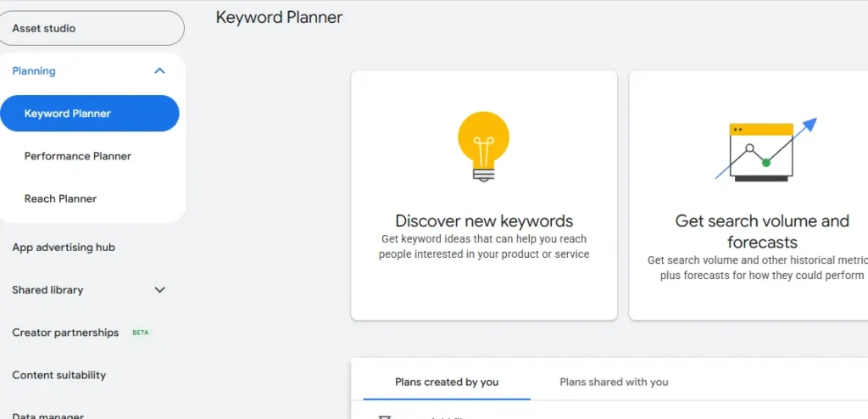Expand the Shared library chevron
This screenshot has width=868, height=419.
coord(159,290)
